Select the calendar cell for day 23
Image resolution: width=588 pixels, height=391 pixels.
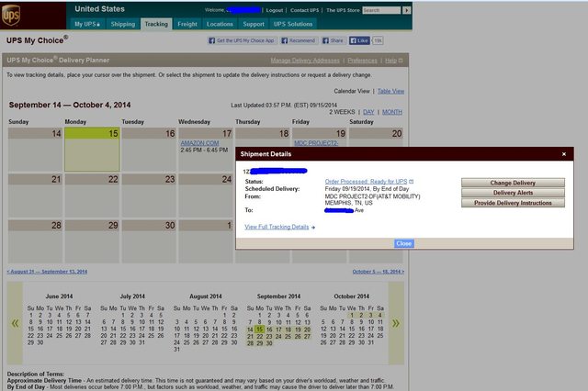[x=149, y=195]
